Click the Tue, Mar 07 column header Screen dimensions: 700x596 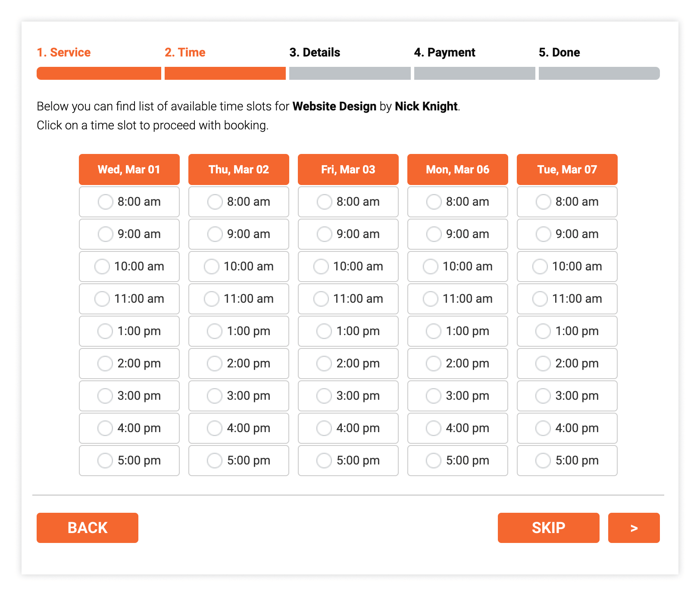[x=567, y=169]
